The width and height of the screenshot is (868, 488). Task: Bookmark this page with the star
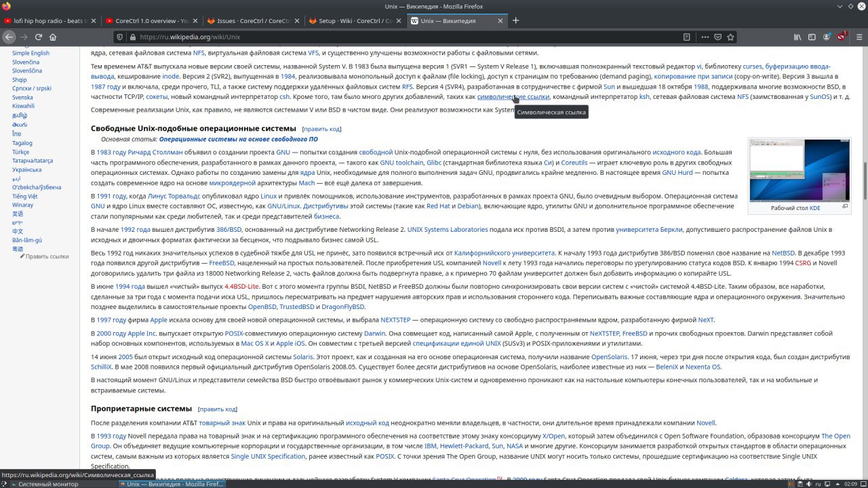pos(730,37)
